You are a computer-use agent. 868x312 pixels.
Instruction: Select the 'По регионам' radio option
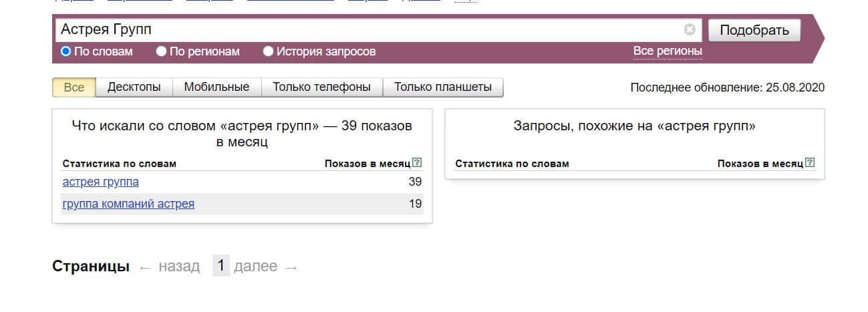tap(161, 51)
